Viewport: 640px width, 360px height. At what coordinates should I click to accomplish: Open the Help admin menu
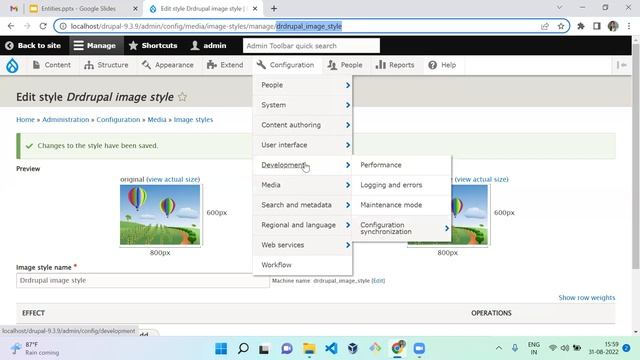tap(442, 65)
